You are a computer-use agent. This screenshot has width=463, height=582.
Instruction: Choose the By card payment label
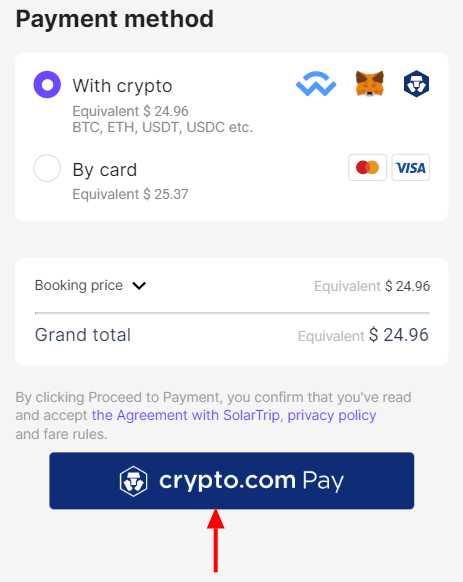point(105,170)
